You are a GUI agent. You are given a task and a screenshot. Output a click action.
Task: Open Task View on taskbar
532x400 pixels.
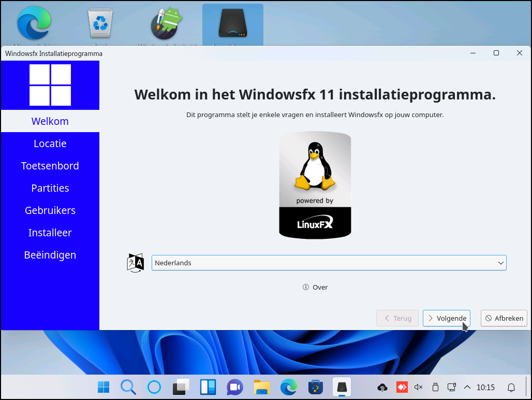click(181, 387)
